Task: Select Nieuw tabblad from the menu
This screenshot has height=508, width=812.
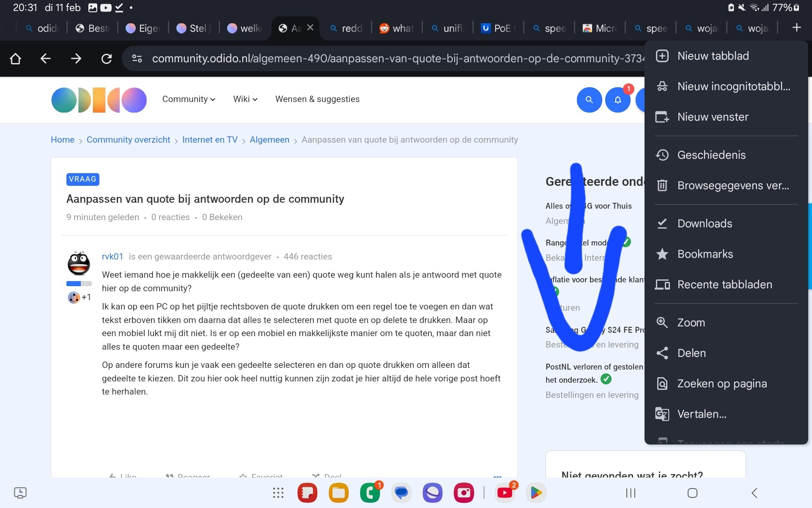Action: point(726,56)
